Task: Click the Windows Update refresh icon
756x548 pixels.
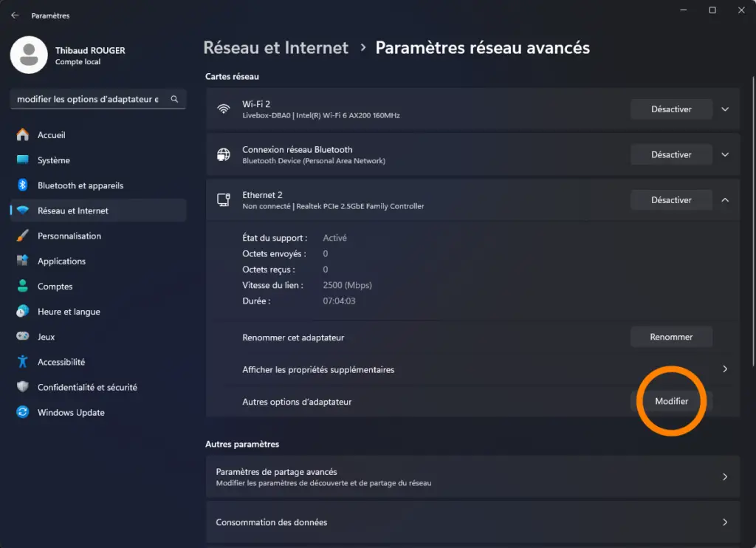Action: click(x=23, y=411)
